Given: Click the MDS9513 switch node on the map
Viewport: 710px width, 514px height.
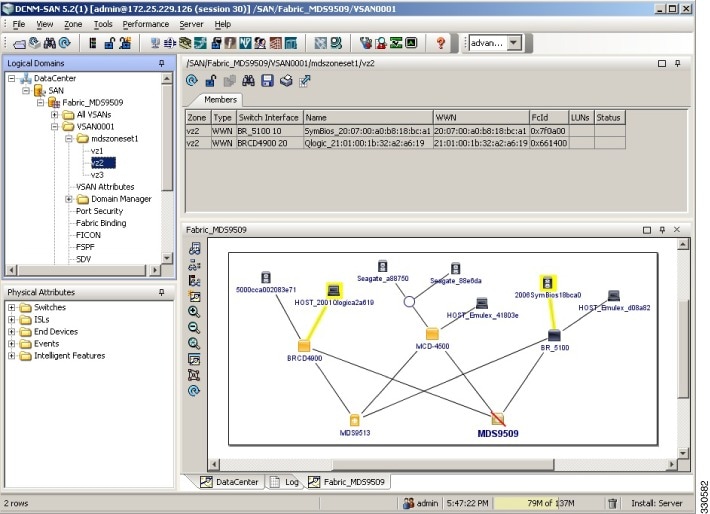Looking at the screenshot, I should [x=355, y=420].
